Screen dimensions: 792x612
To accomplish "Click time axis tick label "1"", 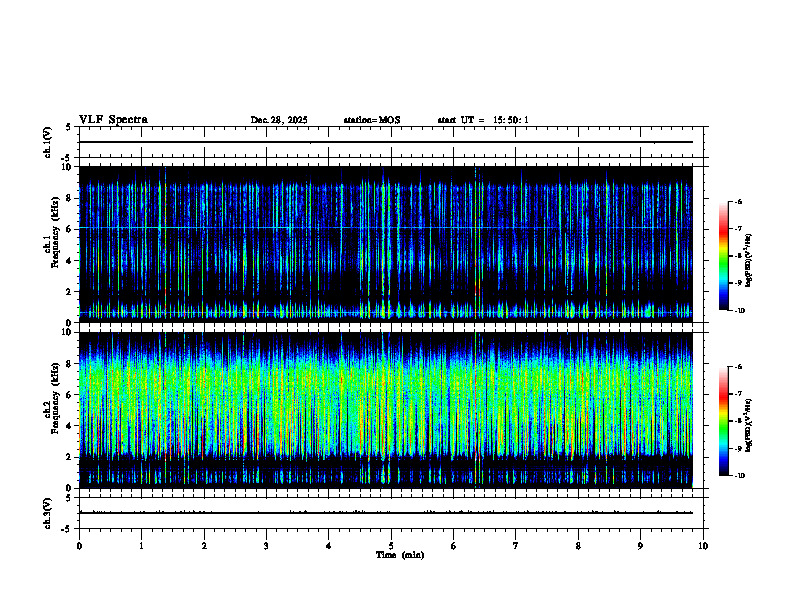I will pos(141,546).
